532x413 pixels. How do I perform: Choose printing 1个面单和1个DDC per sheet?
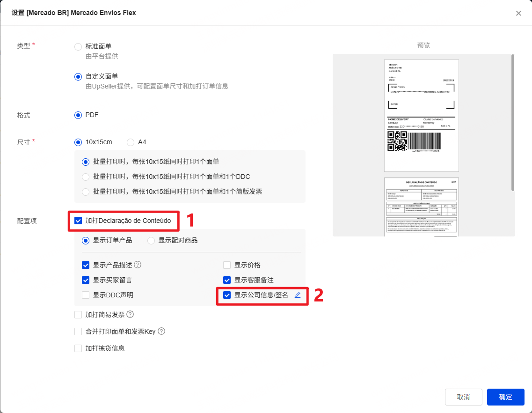tap(86, 177)
